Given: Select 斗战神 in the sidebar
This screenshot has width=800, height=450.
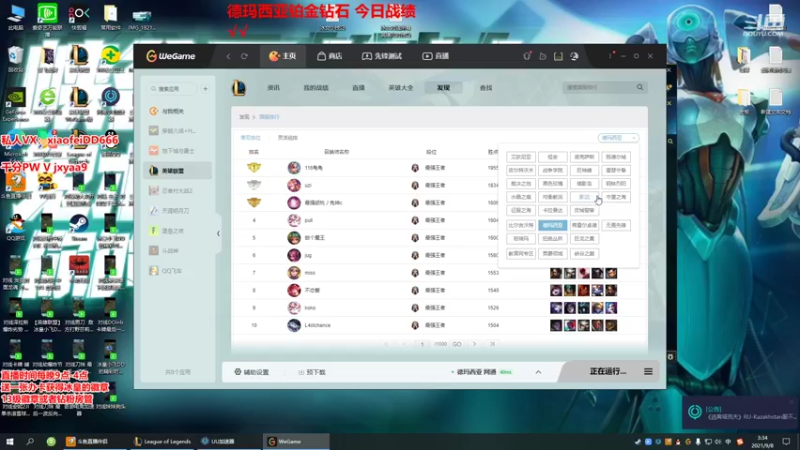Looking at the screenshot, I should tap(178, 251).
